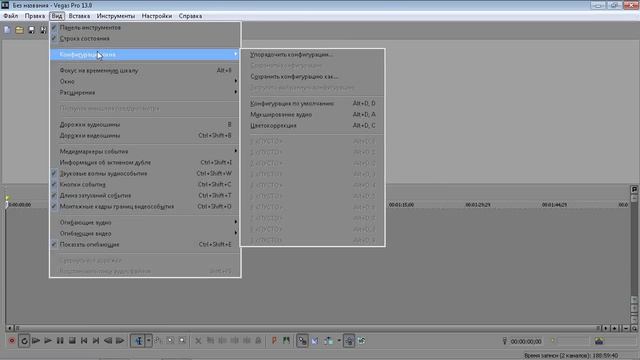Viewport: 640px width, 360px height.
Task: Click Go to End button
Action: (96, 341)
